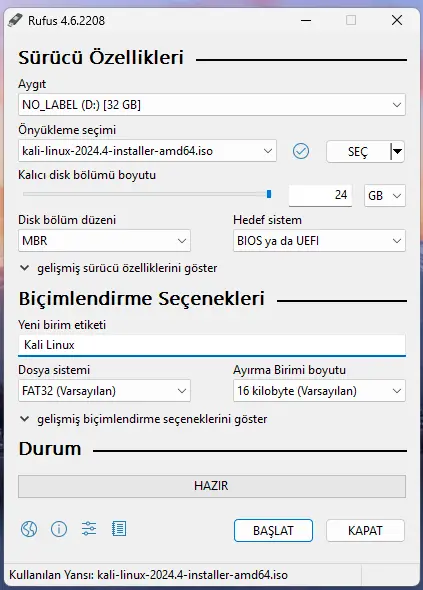This screenshot has height=590, width=423.
Task: Click the BAŞLAT button
Action: pos(273,531)
